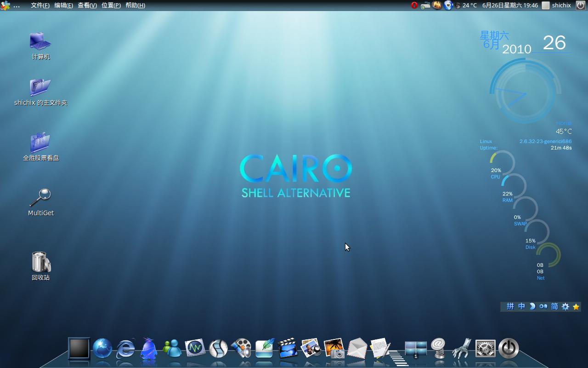The image size is (588, 368).
Task: Open the gear system settings dock icon
Action: click(x=485, y=349)
